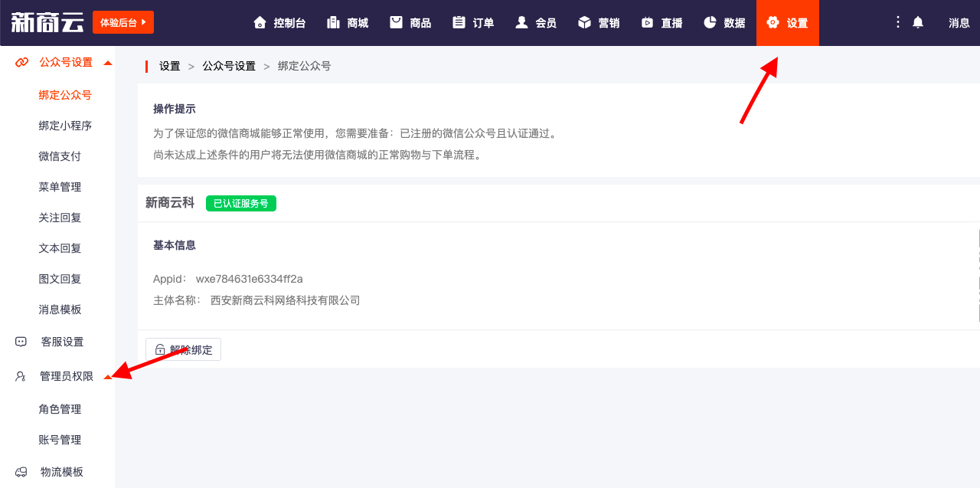Click 设置 in the breadcrumb

point(170,66)
